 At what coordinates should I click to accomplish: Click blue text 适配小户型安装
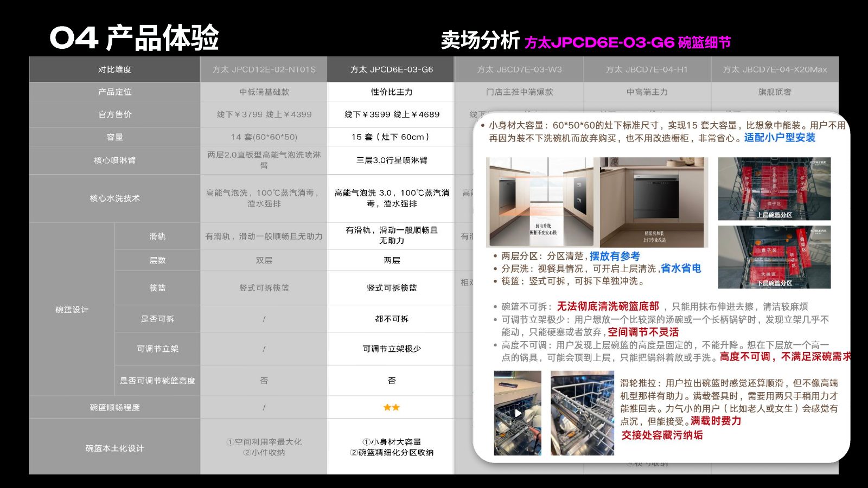780,138
